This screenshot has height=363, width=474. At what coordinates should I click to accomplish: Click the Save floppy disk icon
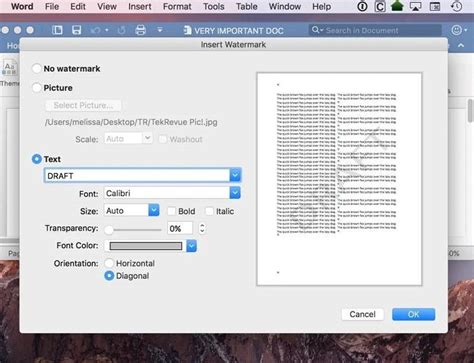(76, 30)
